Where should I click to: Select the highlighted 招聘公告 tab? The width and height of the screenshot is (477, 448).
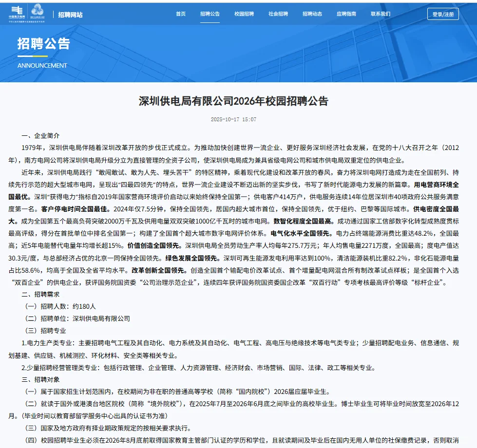point(210,14)
